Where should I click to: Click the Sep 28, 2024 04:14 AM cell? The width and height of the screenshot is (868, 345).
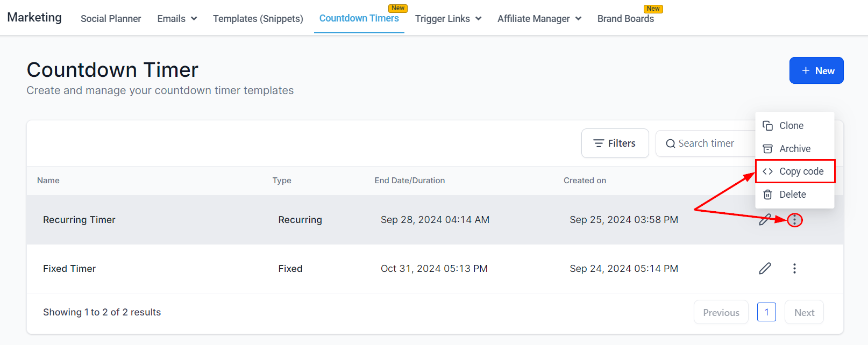pyautogui.click(x=435, y=220)
